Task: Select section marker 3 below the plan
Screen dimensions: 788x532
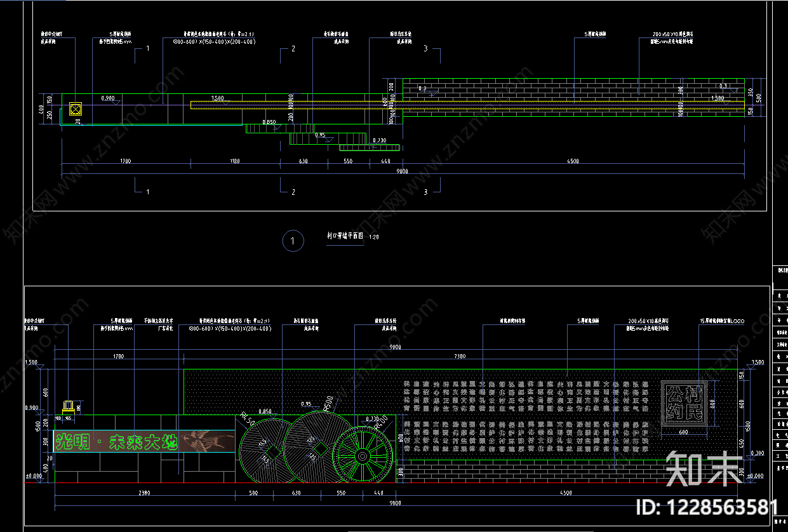Action: [x=425, y=192]
